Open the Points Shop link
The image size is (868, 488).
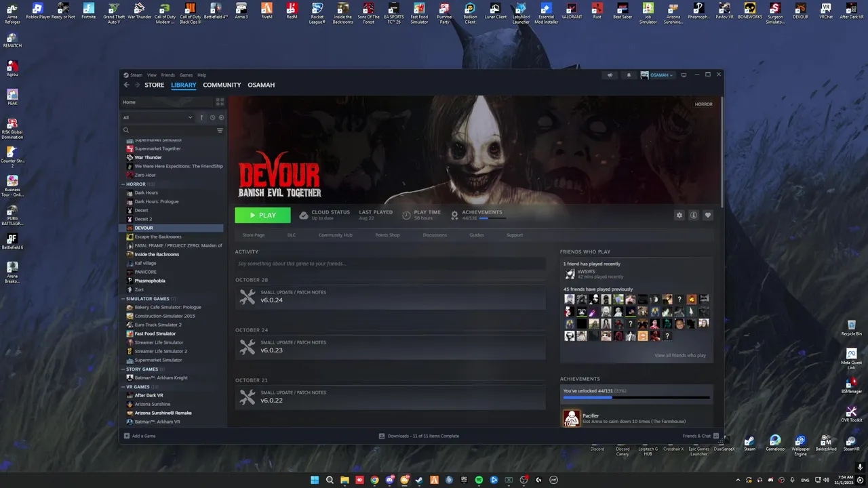pyautogui.click(x=387, y=235)
